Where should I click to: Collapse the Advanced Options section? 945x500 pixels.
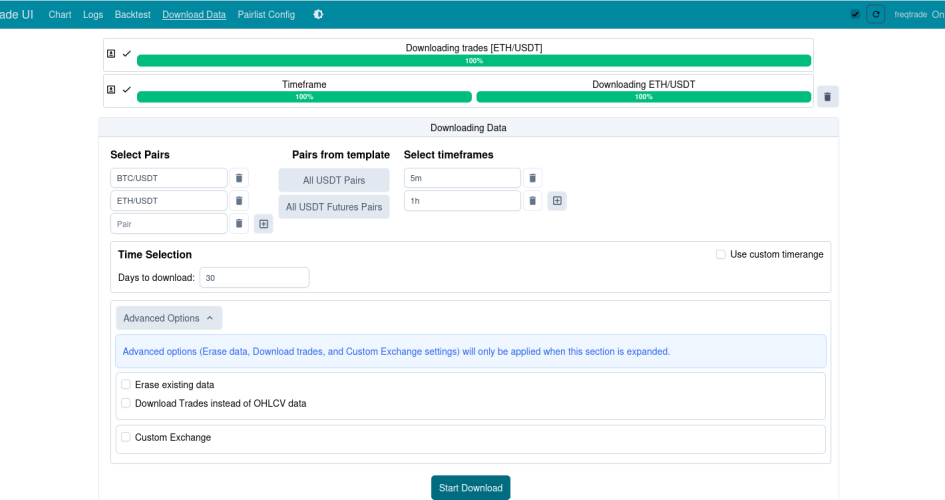[169, 318]
